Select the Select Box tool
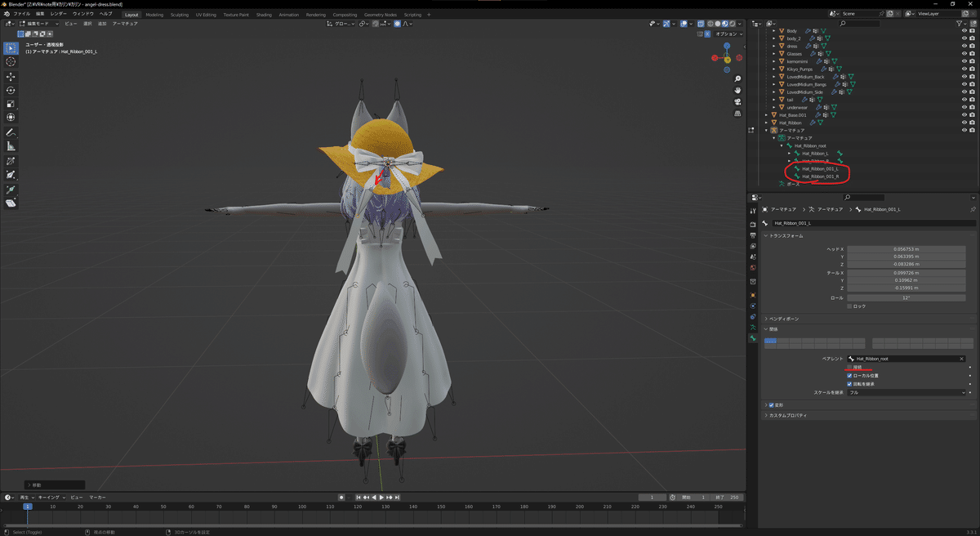This screenshot has width=980, height=536. (x=11, y=48)
